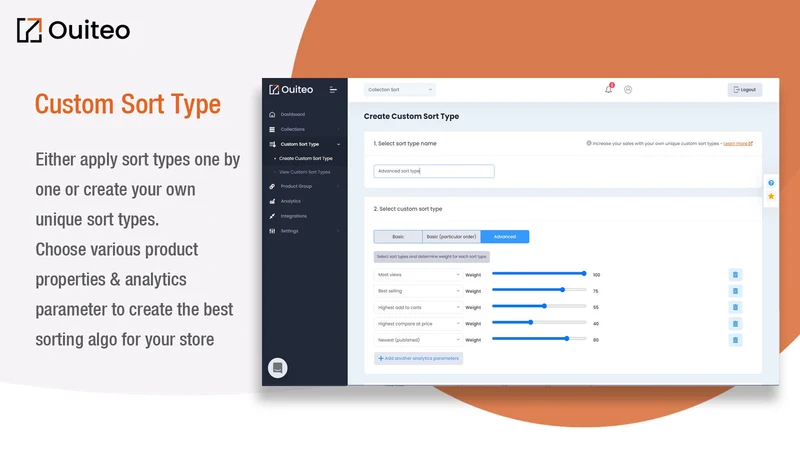Open View Custom Sort Types submenu item
Viewport: 800px width, 450px height.
305,172
